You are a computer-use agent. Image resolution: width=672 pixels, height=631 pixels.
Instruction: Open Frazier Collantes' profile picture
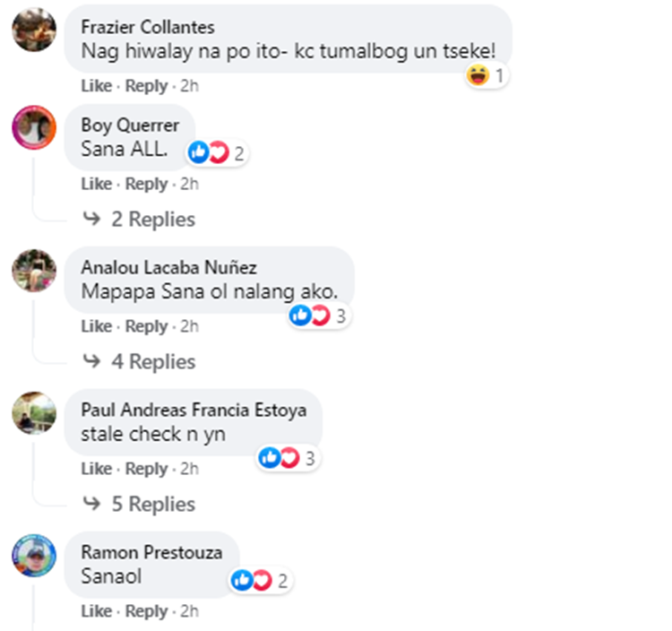tap(34, 30)
